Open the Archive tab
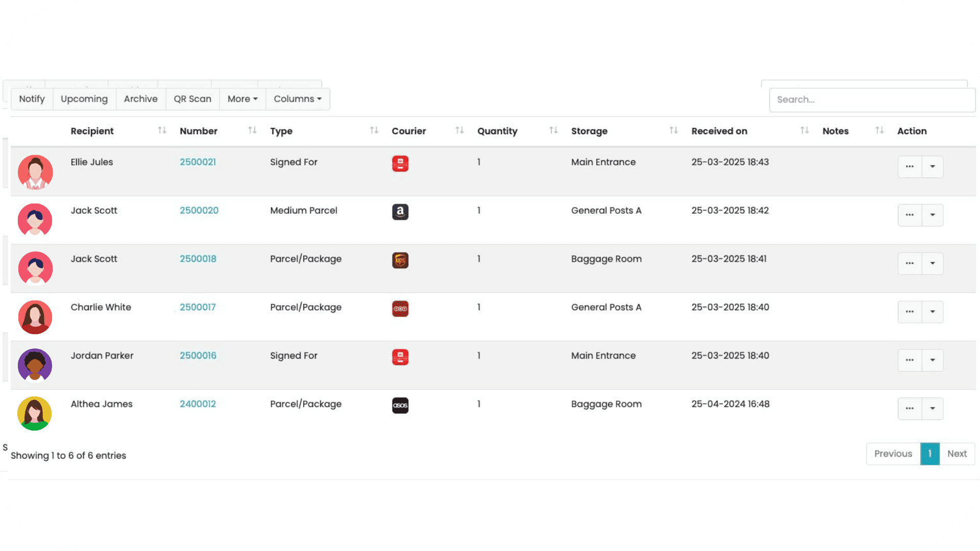This screenshot has height=551, width=980. [141, 99]
